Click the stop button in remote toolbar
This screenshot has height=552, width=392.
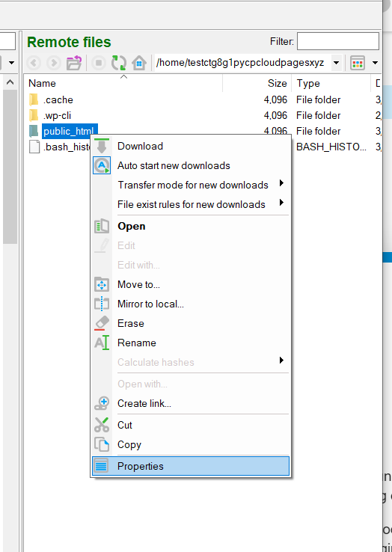point(99,63)
